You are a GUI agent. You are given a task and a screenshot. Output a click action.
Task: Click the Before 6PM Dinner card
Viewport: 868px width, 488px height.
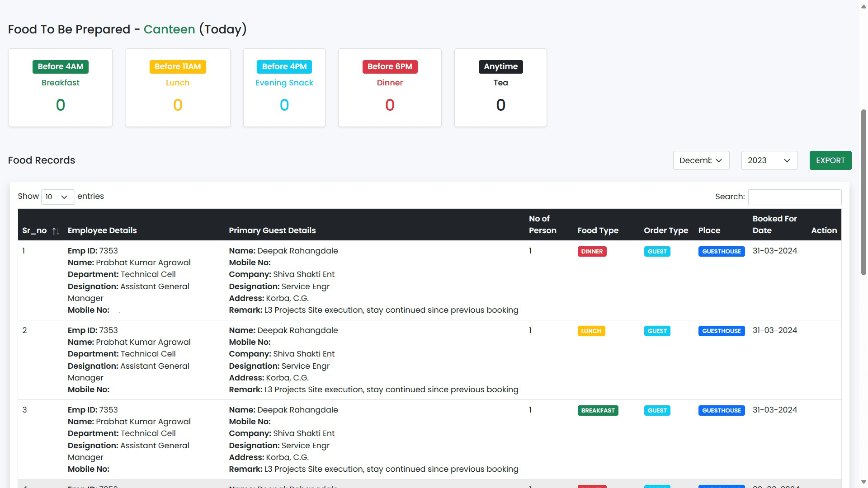(390, 88)
